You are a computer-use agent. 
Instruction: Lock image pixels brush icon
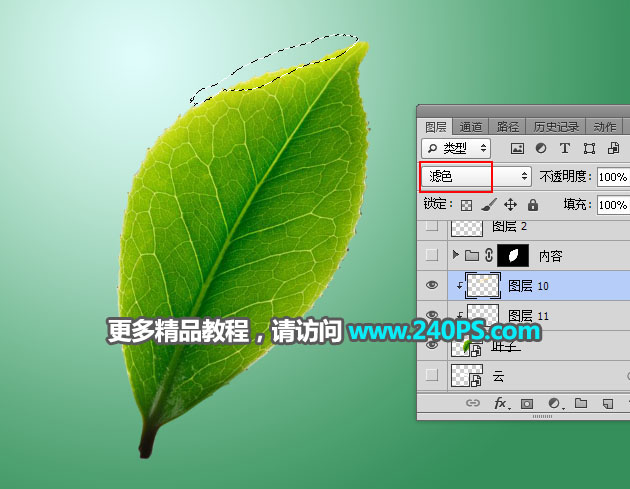coord(489,205)
